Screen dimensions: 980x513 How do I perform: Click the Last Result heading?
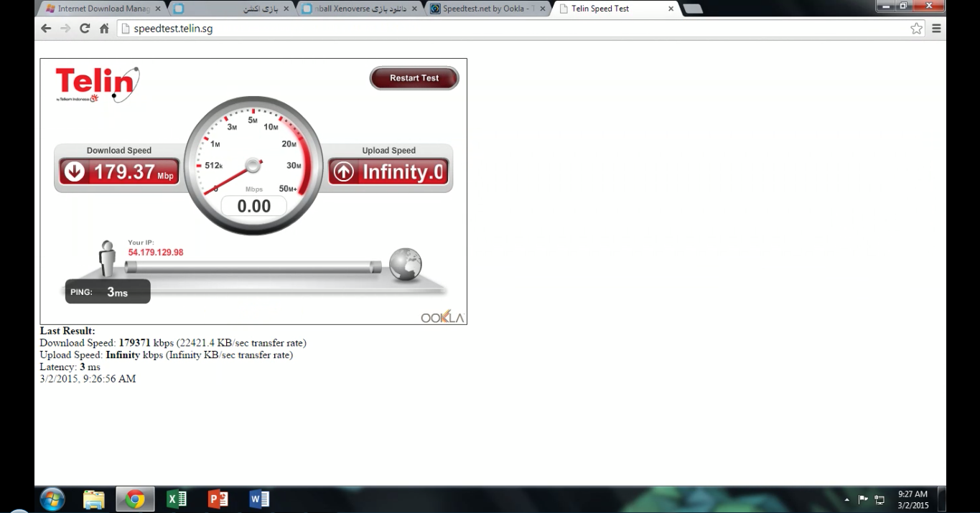coord(67,331)
